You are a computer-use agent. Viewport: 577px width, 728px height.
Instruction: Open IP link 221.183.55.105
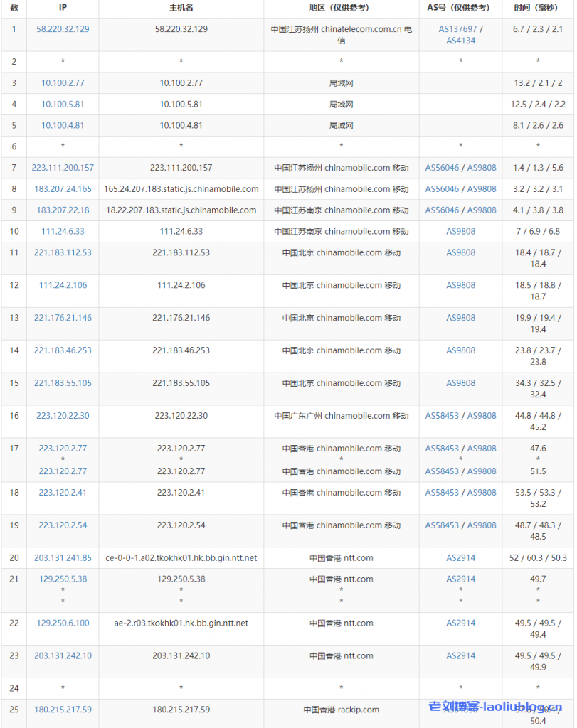63,383
